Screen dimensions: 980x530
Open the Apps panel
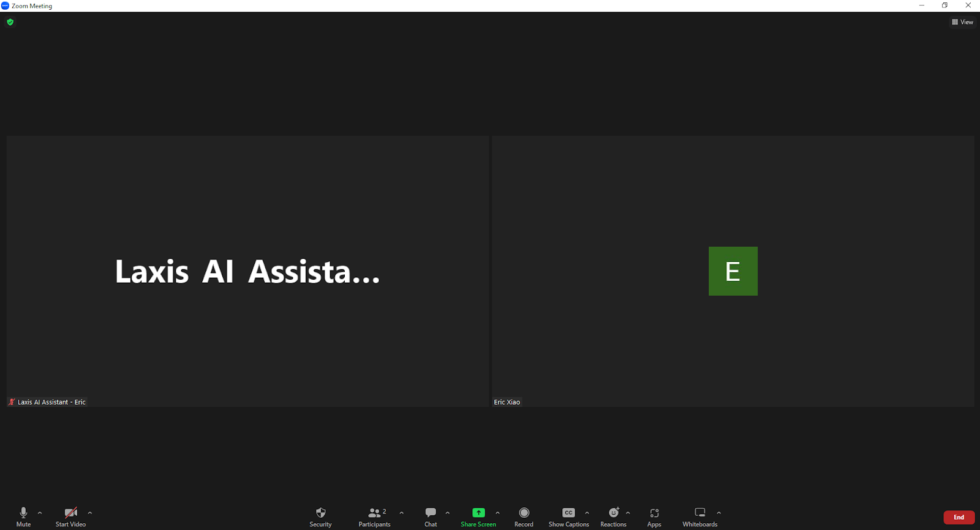coord(654,517)
